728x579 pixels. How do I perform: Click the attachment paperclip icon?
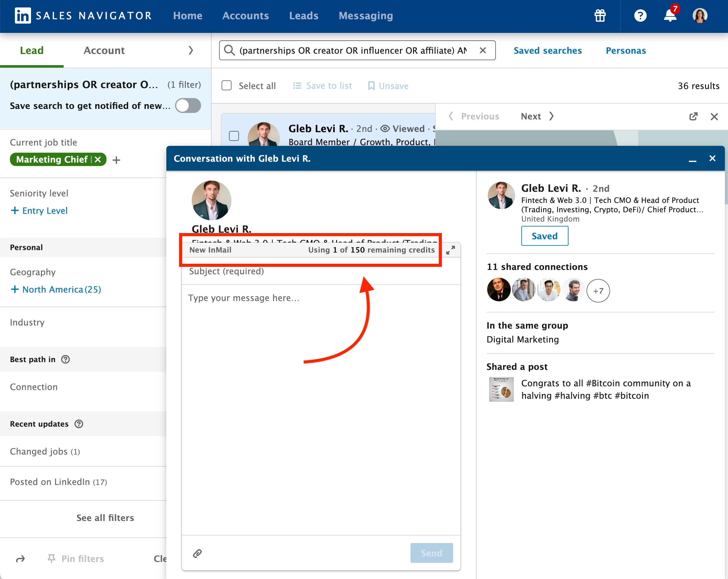pos(198,553)
